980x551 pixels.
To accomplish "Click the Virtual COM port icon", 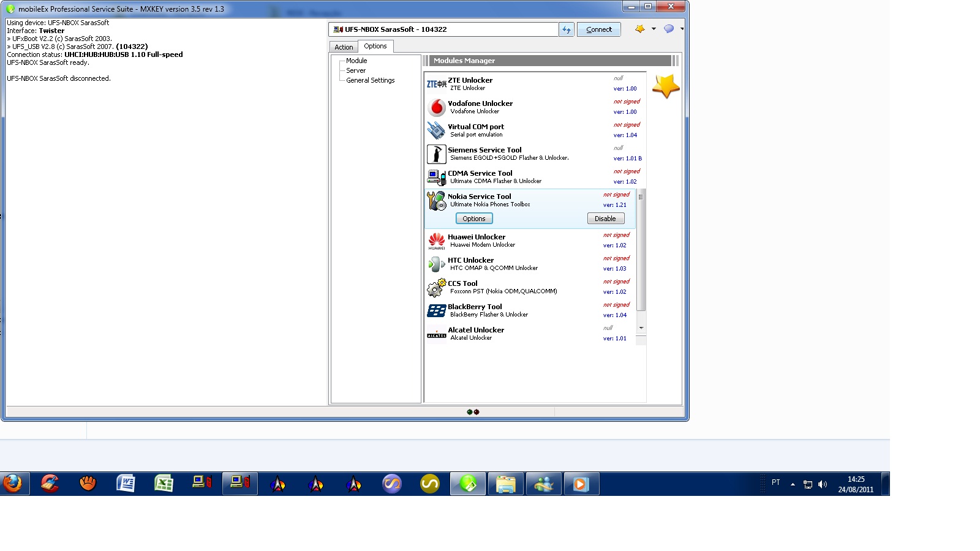I will coord(436,130).
